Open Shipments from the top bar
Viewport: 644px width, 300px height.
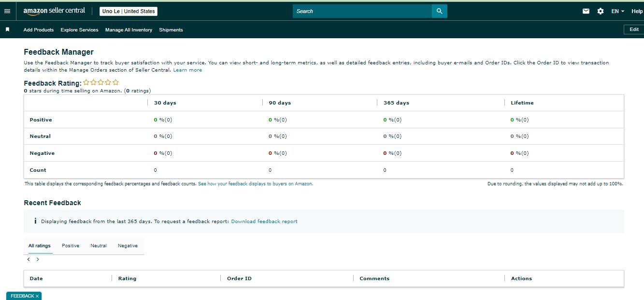(171, 30)
